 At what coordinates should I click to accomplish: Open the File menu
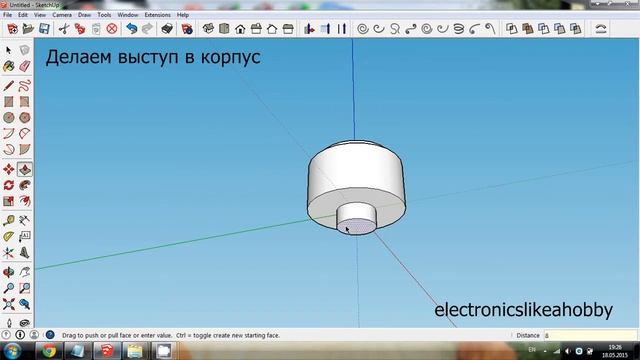tap(7, 15)
